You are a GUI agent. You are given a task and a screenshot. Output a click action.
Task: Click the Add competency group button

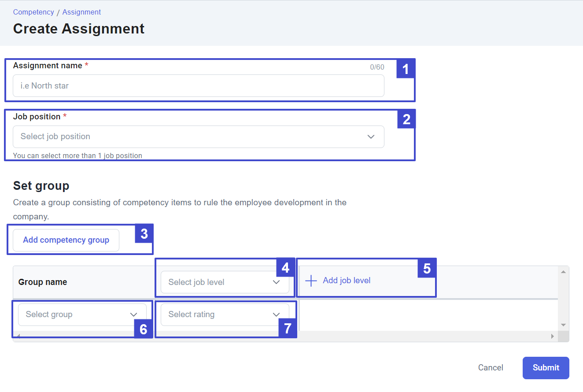coord(66,240)
